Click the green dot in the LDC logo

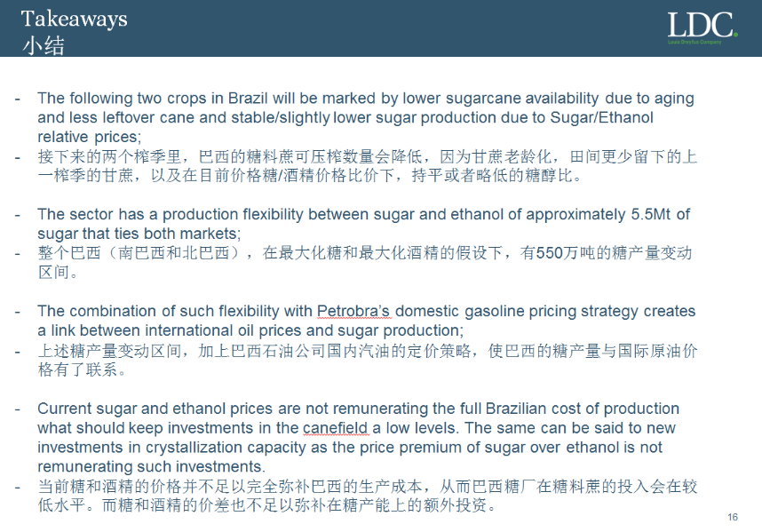click(735, 35)
